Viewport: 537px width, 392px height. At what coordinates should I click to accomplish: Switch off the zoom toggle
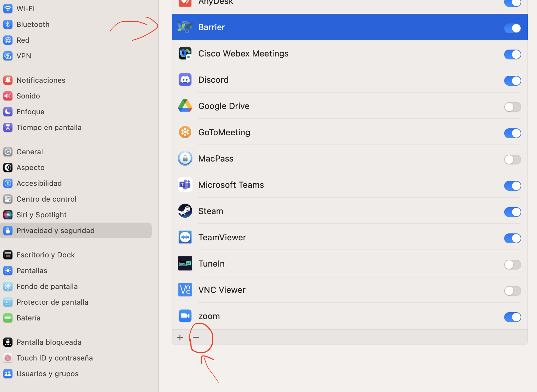(x=513, y=317)
